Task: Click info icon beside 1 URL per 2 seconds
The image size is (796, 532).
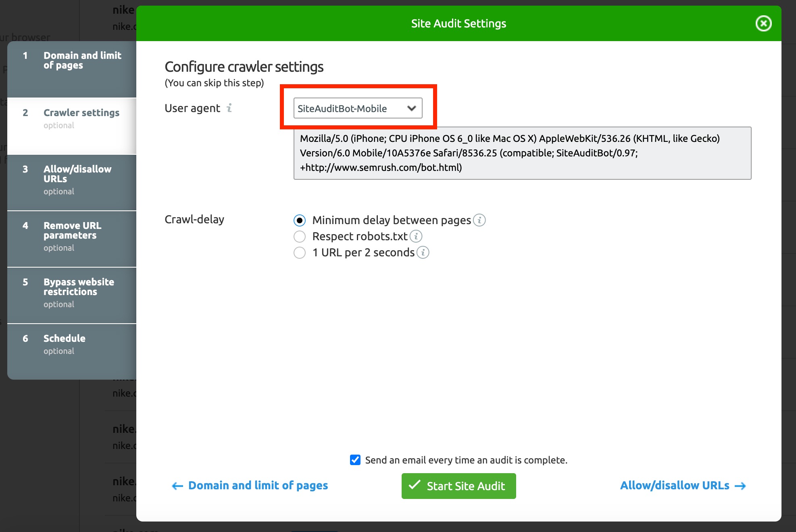Action: 423,252
